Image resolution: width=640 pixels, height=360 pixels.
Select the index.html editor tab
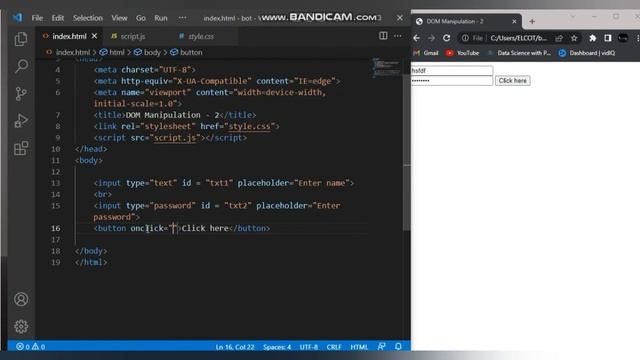coord(69,36)
